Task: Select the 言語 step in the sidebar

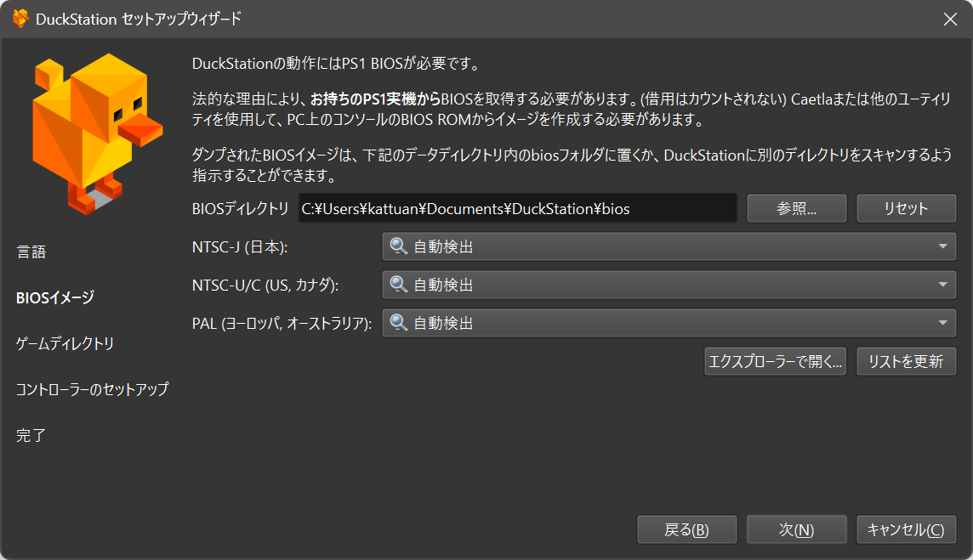Action: (x=31, y=252)
